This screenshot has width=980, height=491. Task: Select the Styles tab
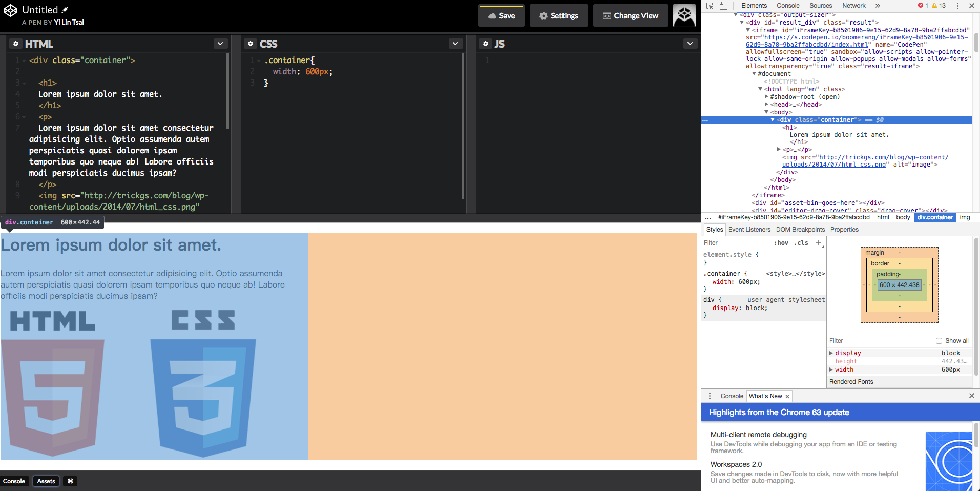[715, 230]
